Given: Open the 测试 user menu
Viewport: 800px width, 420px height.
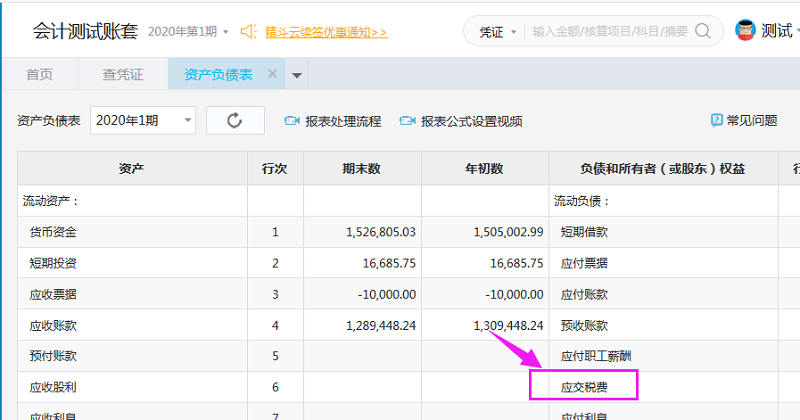Looking at the screenshot, I should click(777, 31).
